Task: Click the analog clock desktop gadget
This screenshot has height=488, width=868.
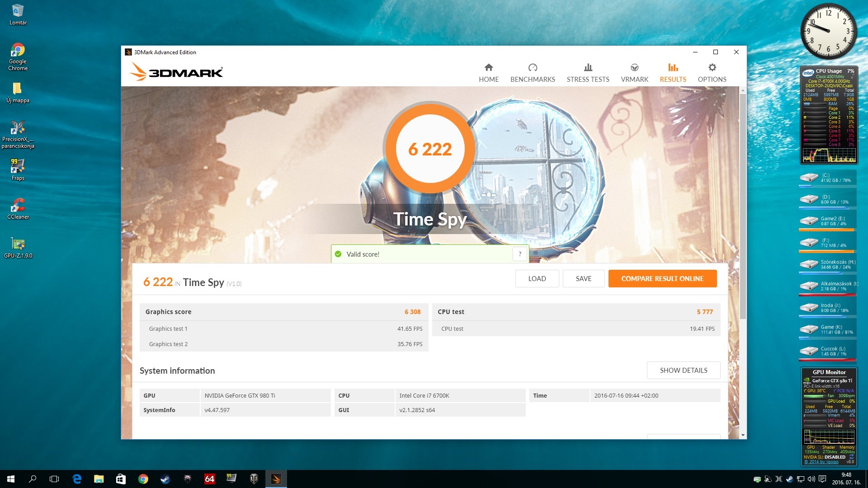Action: click(x=828, y=31)
